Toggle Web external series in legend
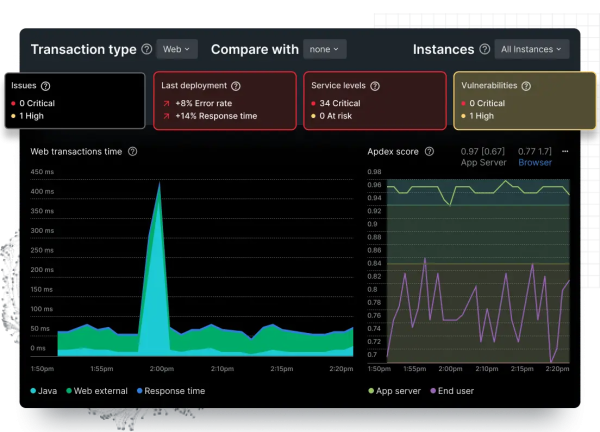The height and width of the screenshot is (432, 600). (96, 391)
